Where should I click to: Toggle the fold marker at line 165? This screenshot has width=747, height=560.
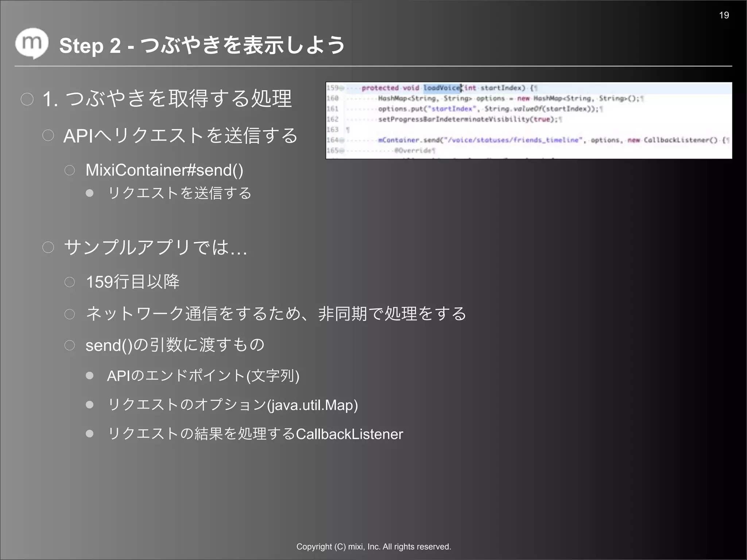coord(342,151)
